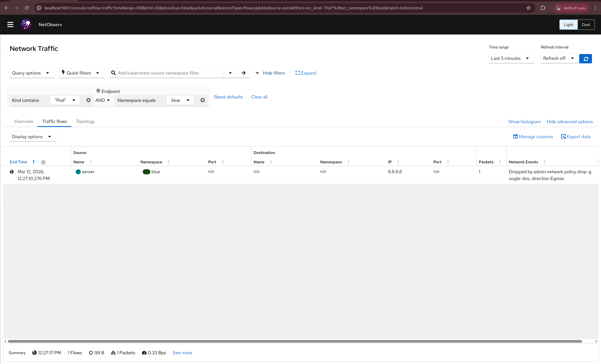Submit filter with the arrow button

243,73
